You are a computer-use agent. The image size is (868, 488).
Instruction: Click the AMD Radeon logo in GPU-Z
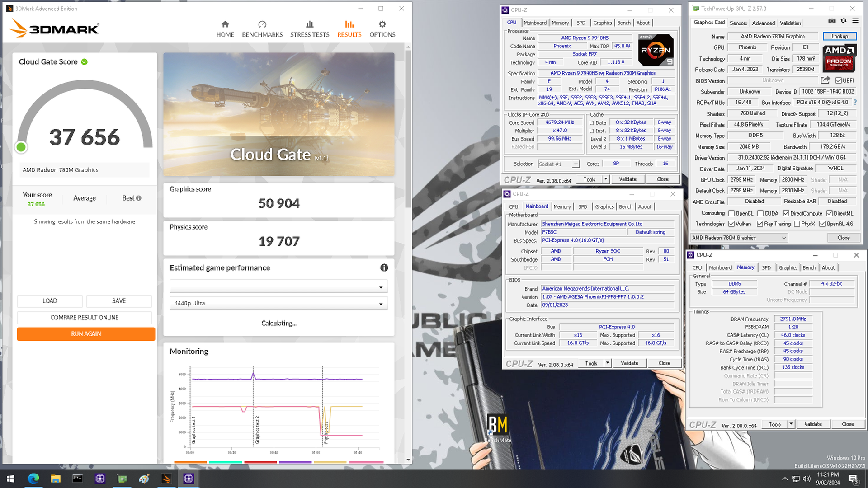839,58
